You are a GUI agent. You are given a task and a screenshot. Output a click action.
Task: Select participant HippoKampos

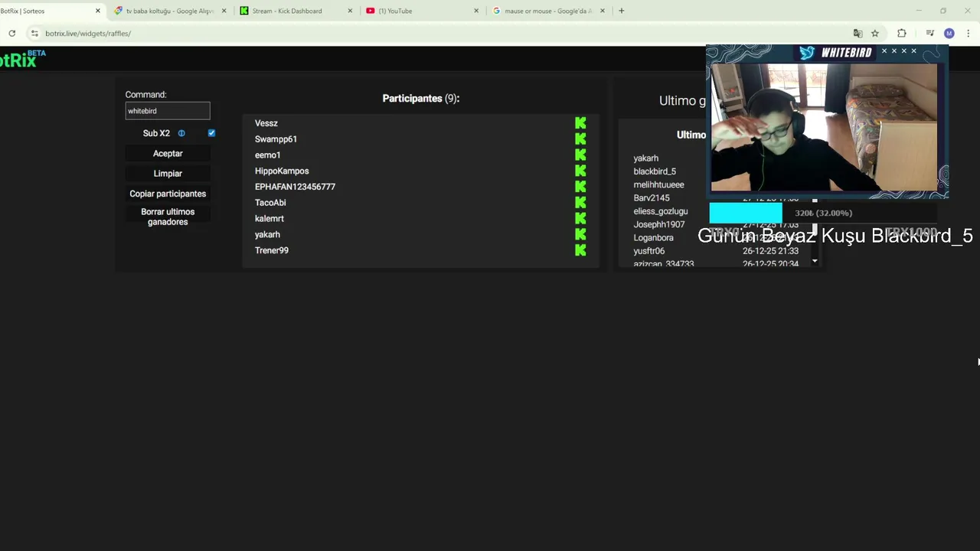[282, 171]
